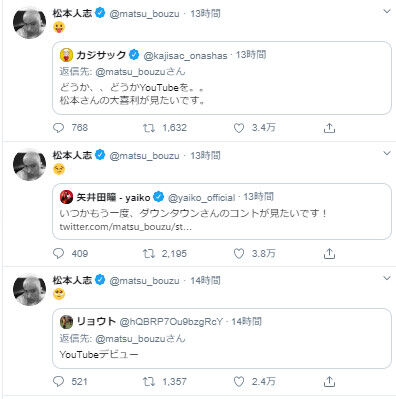Retweet the tweet with 2,195 retweets
This screenshot has width=396, height=399.
[149, 254]
